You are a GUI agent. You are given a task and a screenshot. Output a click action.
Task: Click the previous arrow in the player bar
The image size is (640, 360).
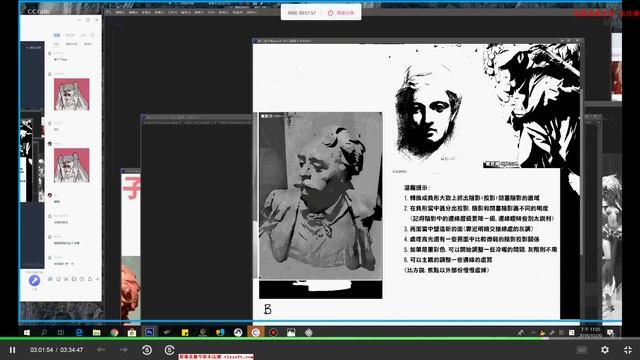(101, 350)
